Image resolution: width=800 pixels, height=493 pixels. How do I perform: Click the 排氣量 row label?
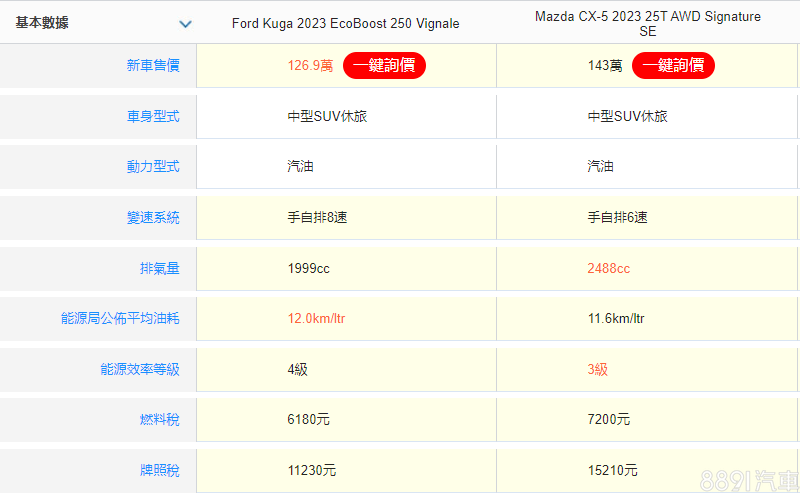(160, 268)
